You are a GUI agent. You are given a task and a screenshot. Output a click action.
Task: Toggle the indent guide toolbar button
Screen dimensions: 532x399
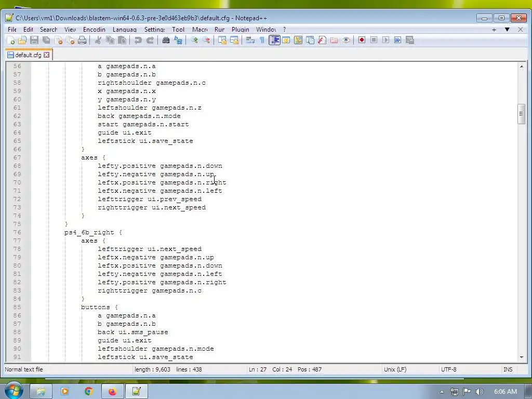point(274,41)
